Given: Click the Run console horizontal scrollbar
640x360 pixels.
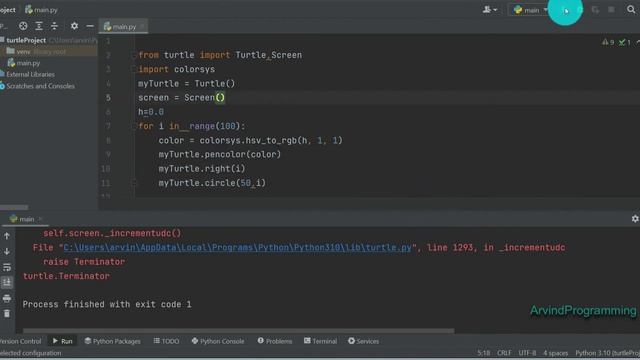Looking at the screenshot, I should click(x=238, y=331).
